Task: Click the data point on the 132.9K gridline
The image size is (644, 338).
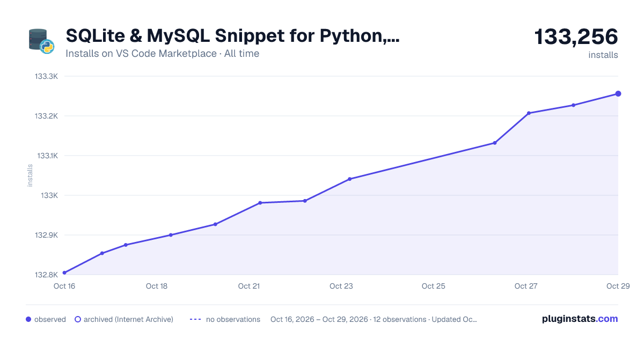Action: pos(171,235)
